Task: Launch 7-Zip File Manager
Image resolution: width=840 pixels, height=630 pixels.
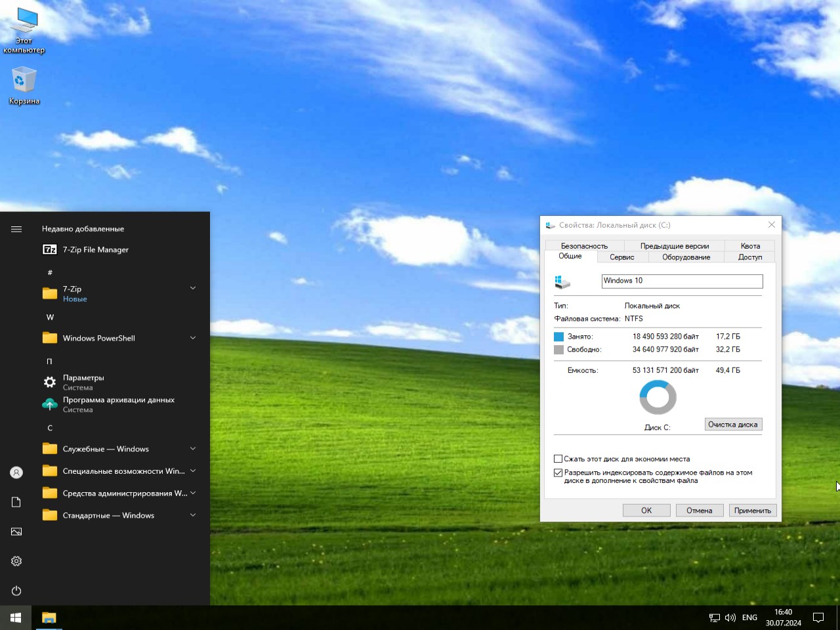Action: 95,250
